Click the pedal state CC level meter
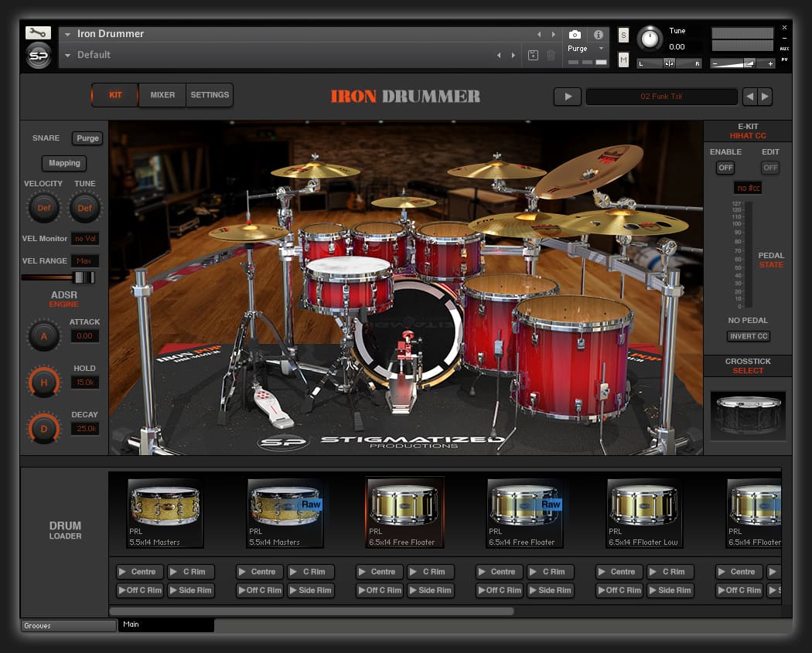The image size is (812, 653). pyautogui.click(x=748, y=255)
